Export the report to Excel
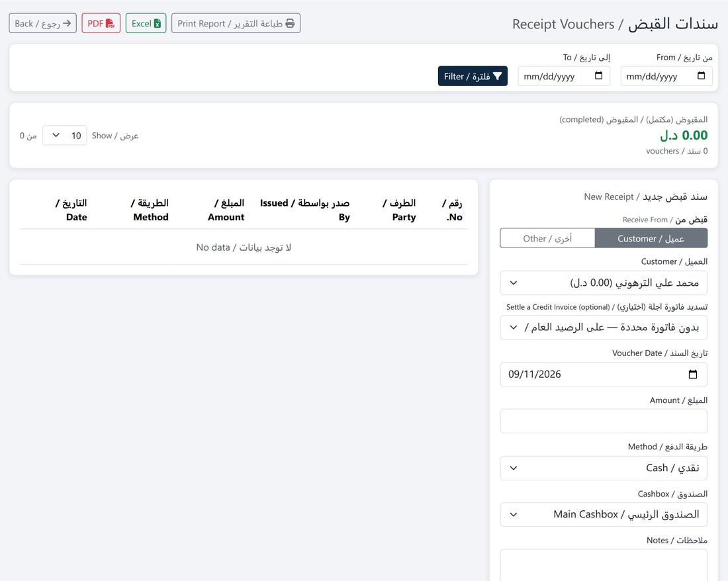Image resolution: width=728 pixels, height=581 pixels. click(x=146, y=23)
